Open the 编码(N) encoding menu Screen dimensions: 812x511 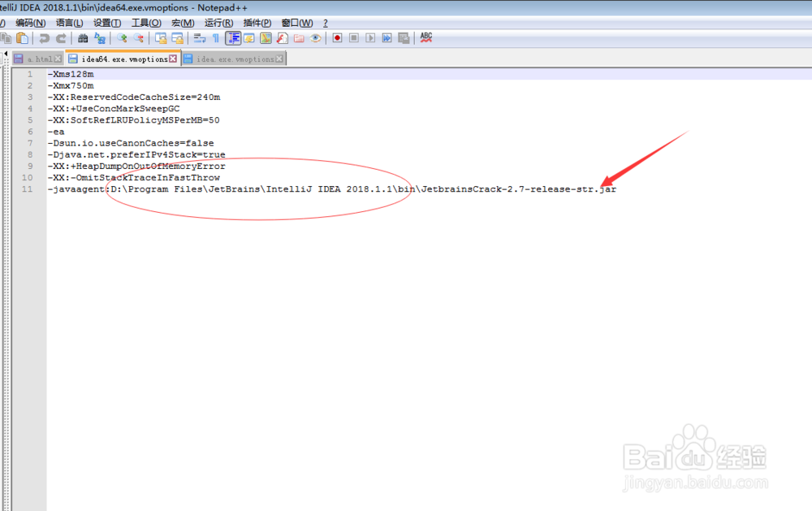[31, 23]
